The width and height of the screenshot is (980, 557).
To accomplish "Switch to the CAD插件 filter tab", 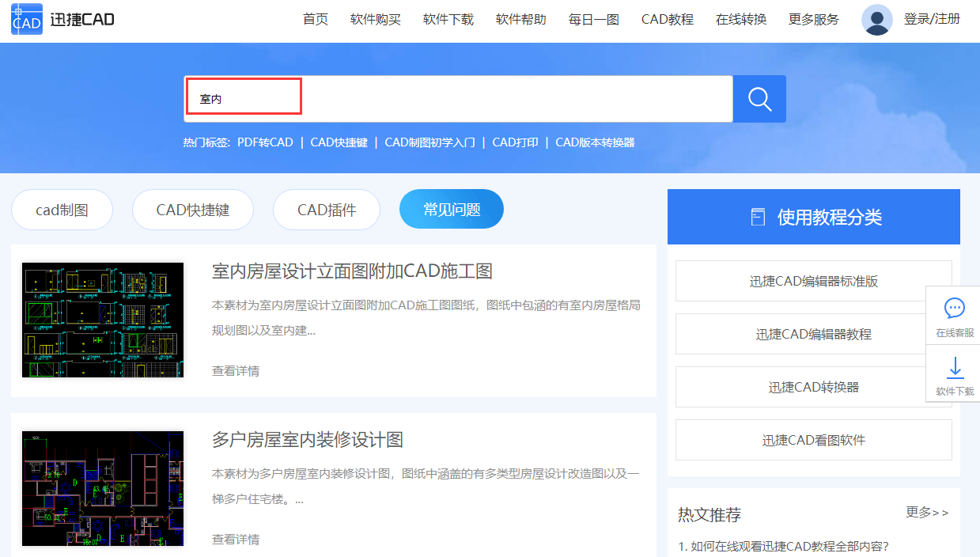I will point(326,208).
